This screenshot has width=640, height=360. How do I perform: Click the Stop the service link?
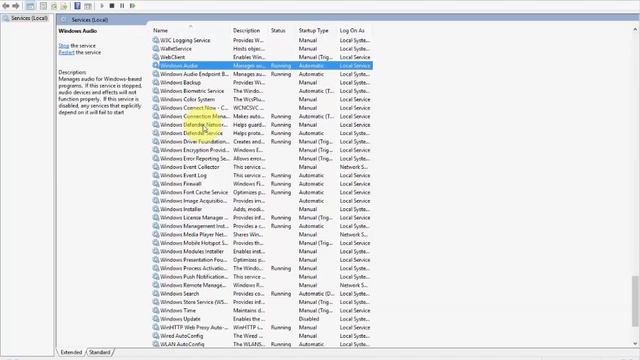pos(64,46)
